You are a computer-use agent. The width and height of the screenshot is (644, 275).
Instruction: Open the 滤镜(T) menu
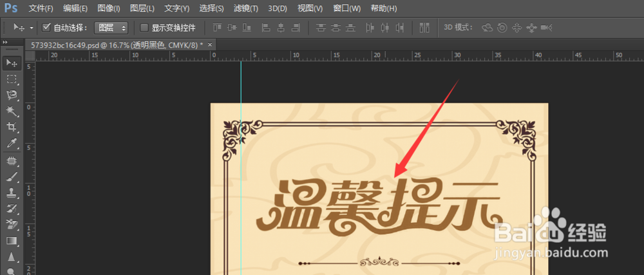(x=245, y=8)
